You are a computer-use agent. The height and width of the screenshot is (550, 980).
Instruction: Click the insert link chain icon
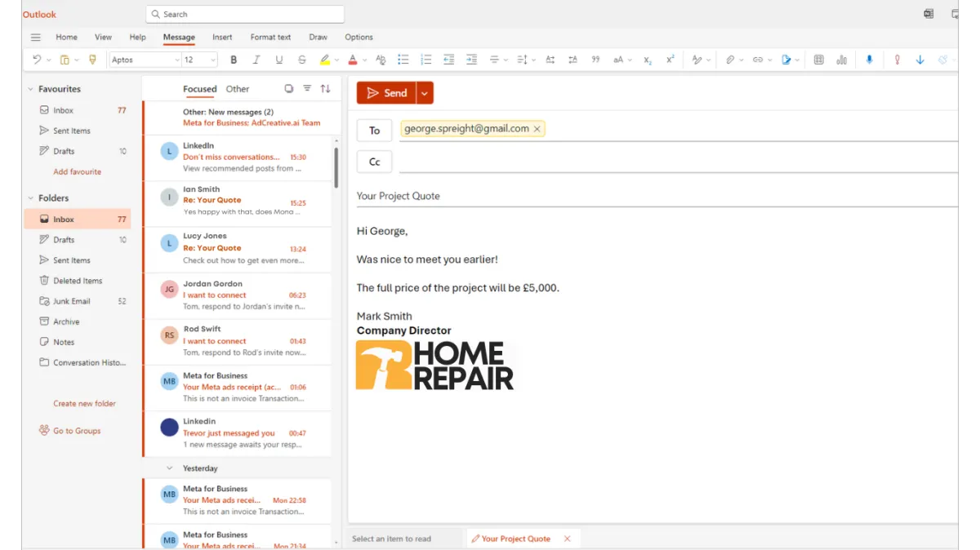point(758,60)
